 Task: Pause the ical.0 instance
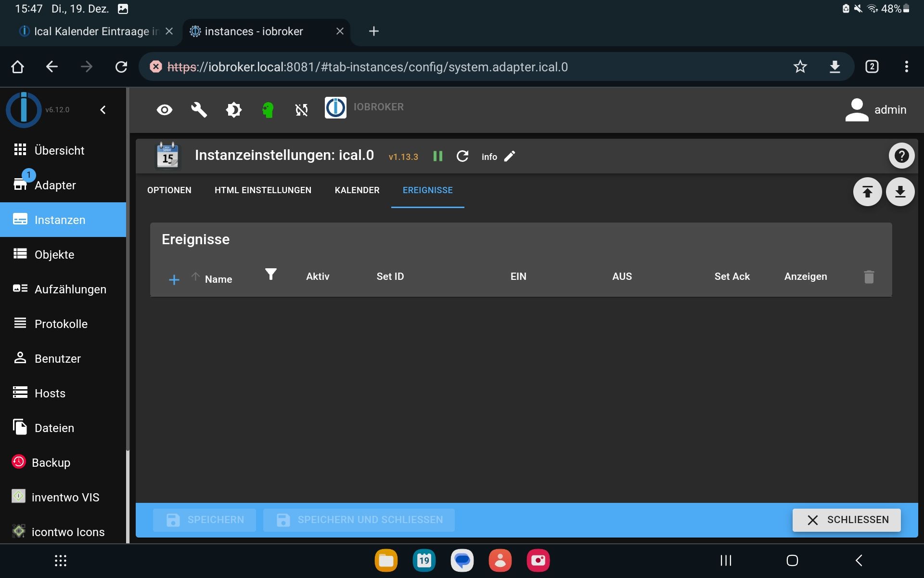(437, 156)
